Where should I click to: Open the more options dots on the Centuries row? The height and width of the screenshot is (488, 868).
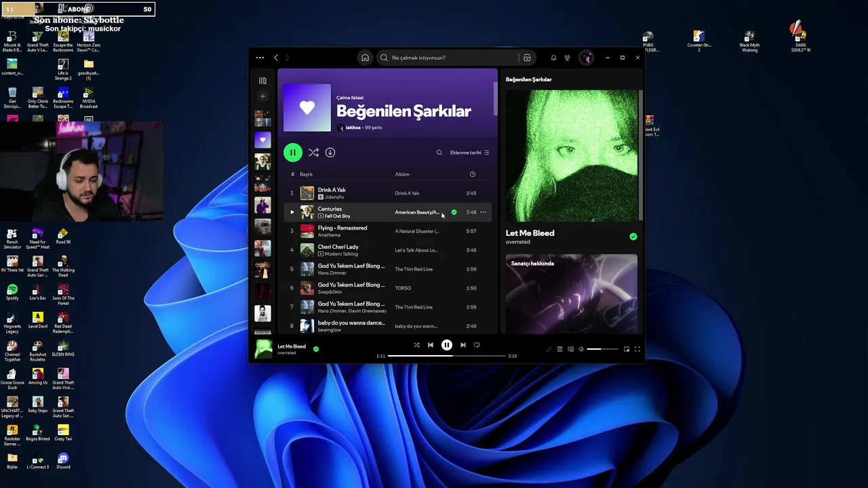[x=483, y=212]
